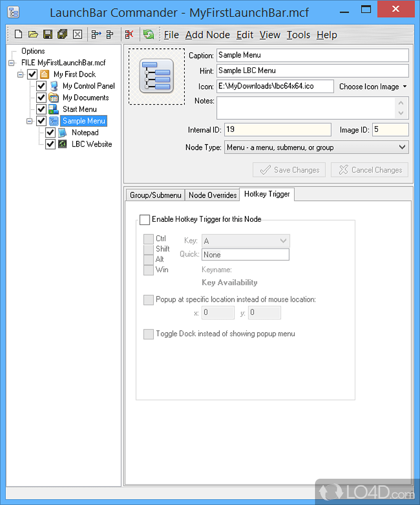
Task: Click the Image ID field
Action: coord(391,129)
